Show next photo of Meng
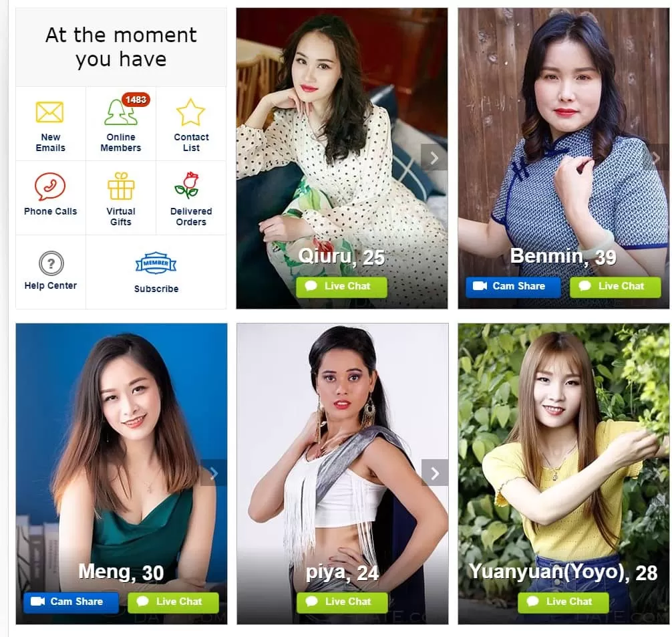672x637 pixels. click(214, 473)
